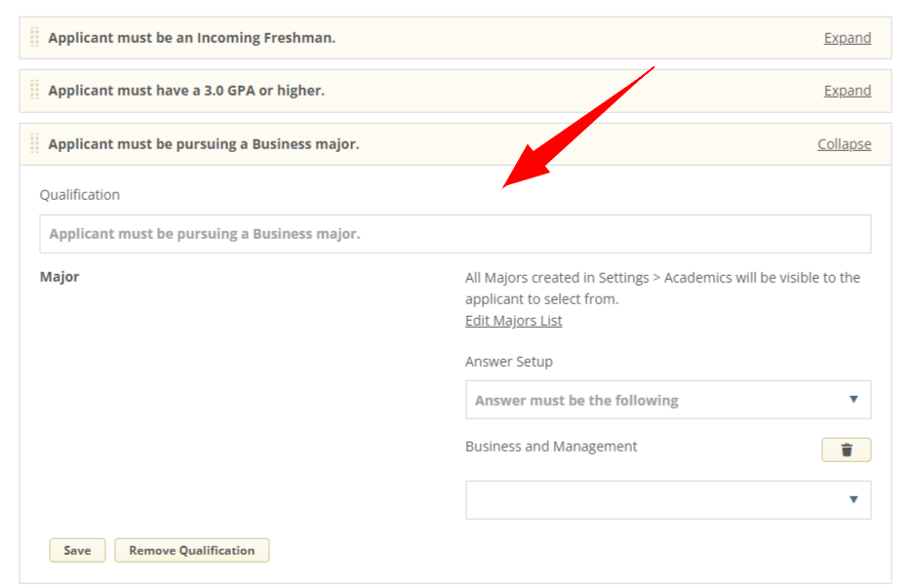Click the trash icon next to Business and Management
This screenshot has height=588, width=911.
pos(845,450)
